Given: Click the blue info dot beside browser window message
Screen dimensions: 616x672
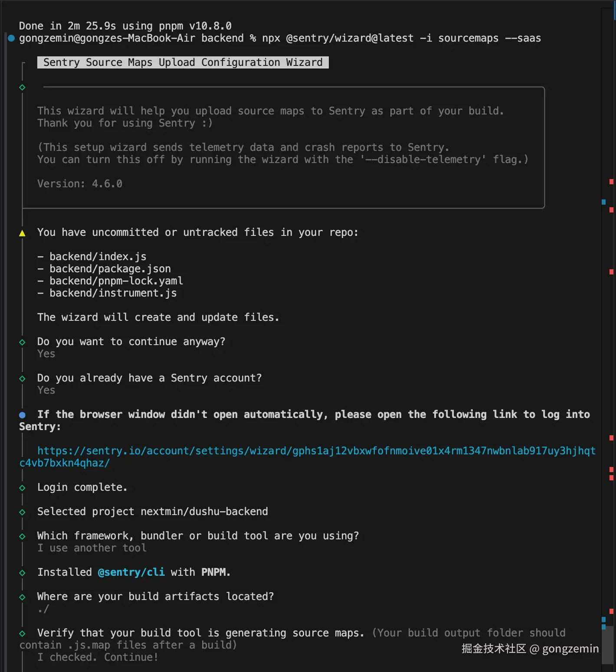Looking at the screenshot, I should pos(22,415).
